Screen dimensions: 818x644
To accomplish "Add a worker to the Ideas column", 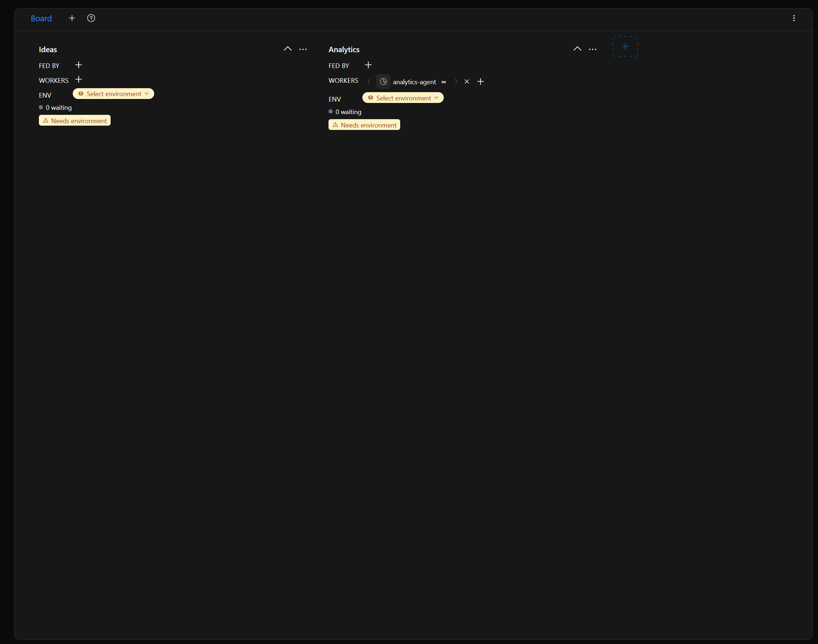I will point(79,80).
